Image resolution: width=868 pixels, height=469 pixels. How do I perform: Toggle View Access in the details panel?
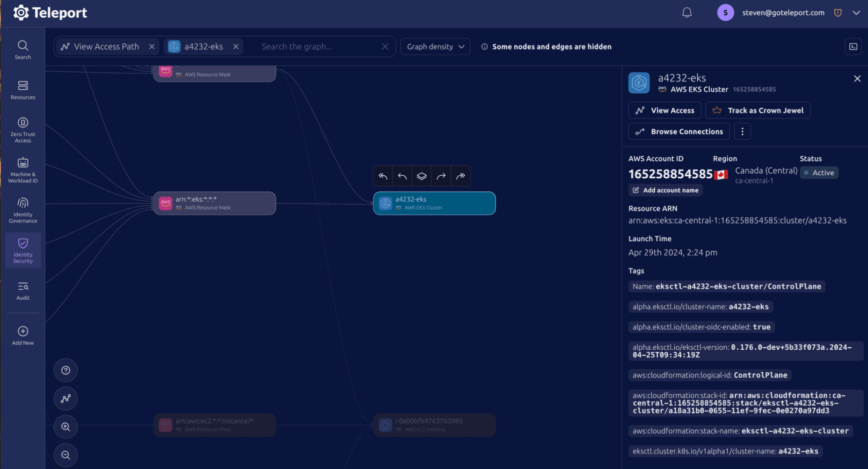[664, 110]
